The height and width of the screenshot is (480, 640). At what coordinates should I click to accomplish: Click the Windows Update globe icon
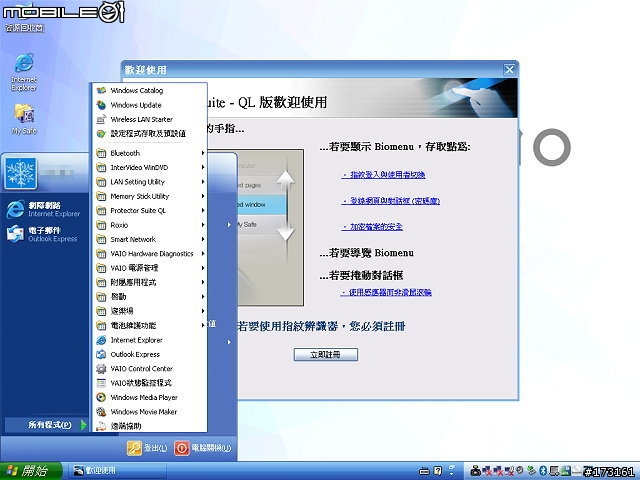tap(101, 105)
